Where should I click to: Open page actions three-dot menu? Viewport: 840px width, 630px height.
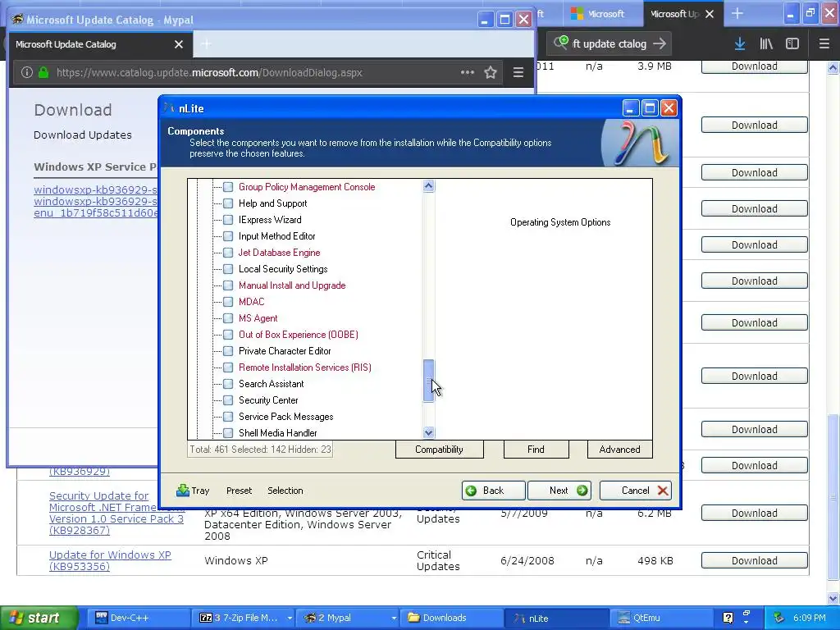tap(467, 72)
